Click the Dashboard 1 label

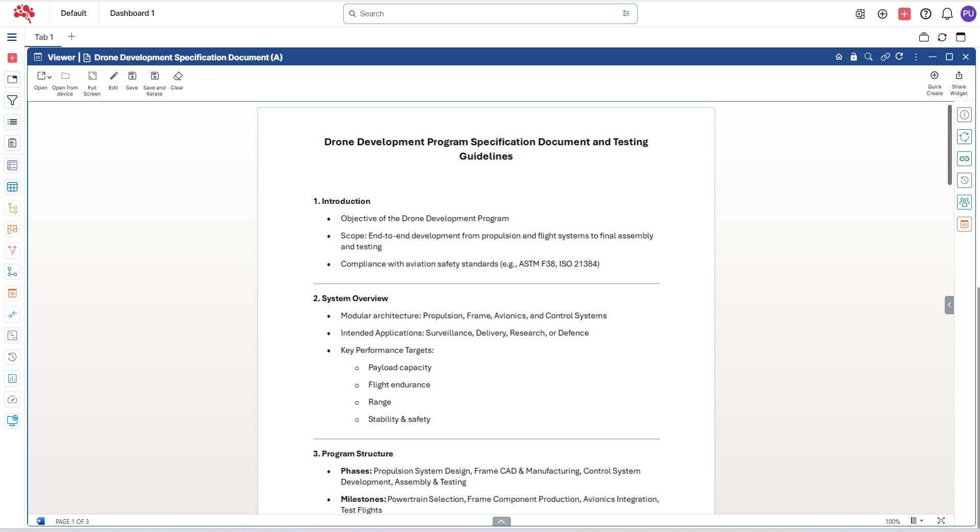[132, 13]
